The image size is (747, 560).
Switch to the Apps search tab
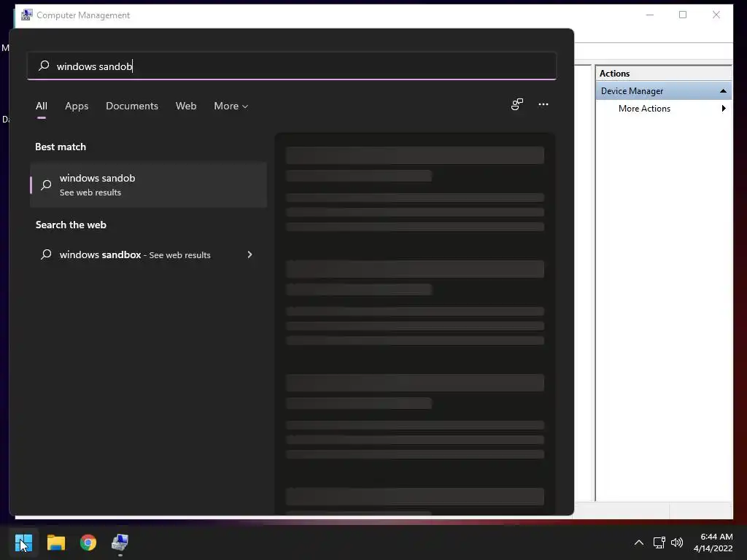coord(77,106)
